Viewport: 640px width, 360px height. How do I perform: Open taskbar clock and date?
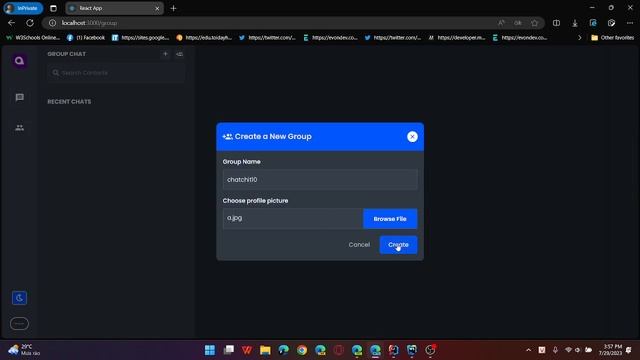[x=610, y=350]
